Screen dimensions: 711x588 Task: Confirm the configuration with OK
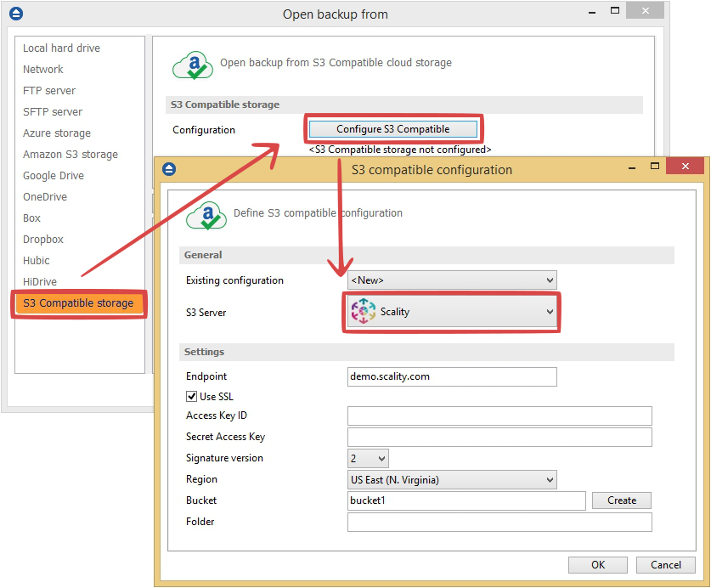coord(598,565)
